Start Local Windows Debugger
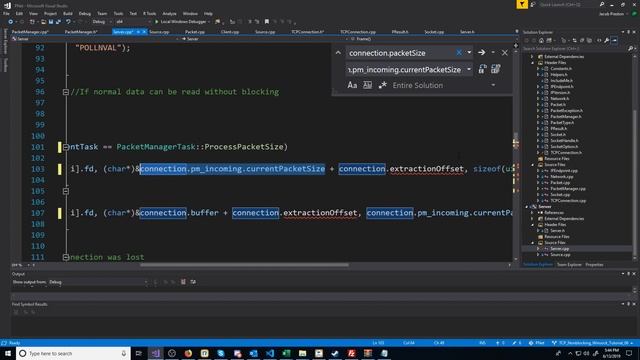The image size is (640, 360). [x=180, y=22]
